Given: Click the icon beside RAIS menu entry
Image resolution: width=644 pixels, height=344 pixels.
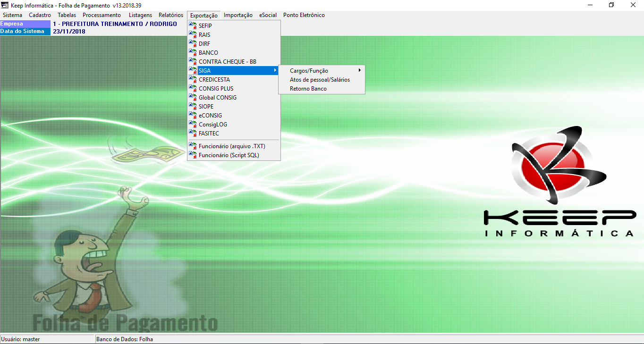Looking at the screenshot, I should tap(193, 34).
